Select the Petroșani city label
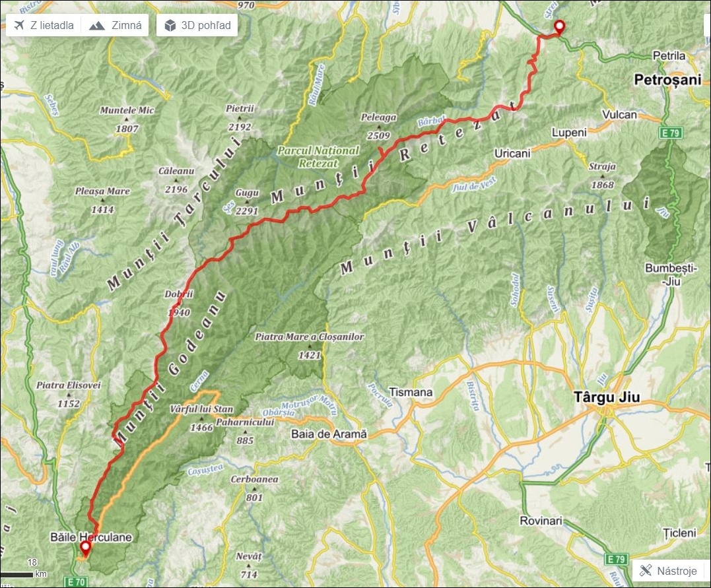 pyautogui.click(x=667, y=80)
